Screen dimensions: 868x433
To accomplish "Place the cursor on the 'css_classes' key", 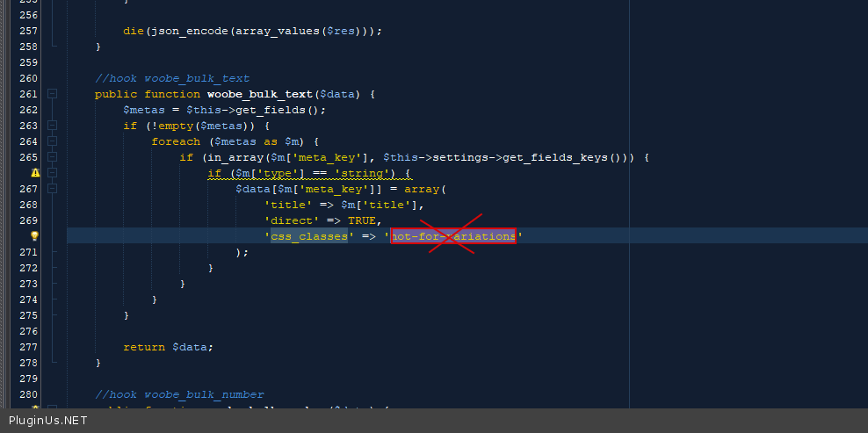I will click(306, 236).
